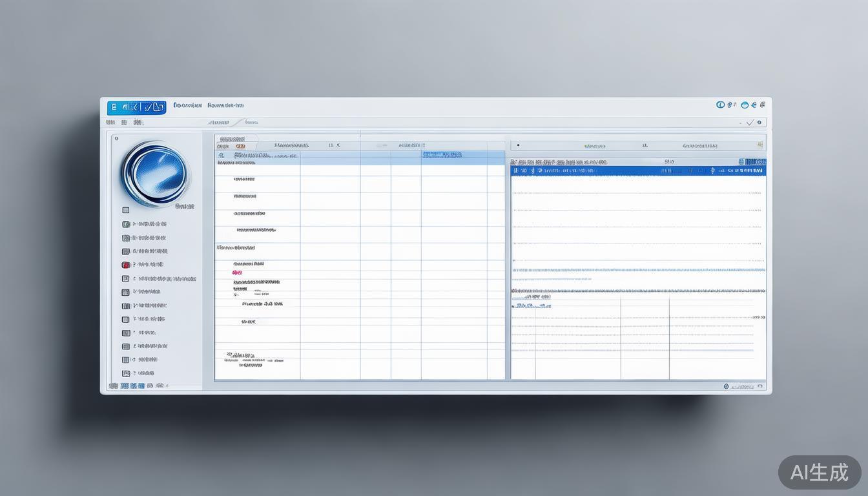Click the large blue orb logo in sidebar

[154, 174]
